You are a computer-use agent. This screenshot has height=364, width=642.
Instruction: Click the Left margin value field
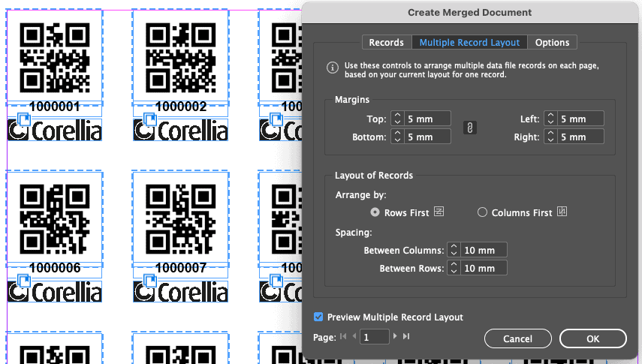point(580,119)
